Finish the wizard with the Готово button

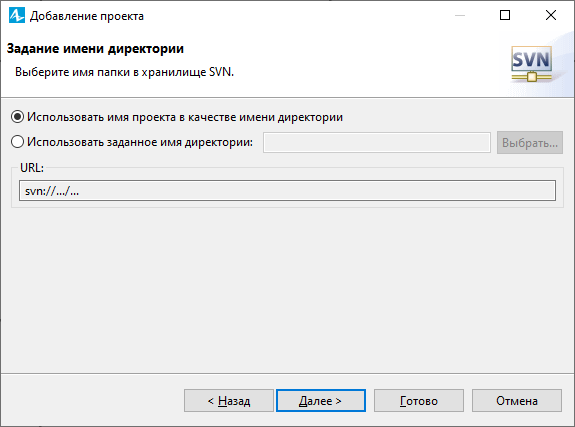coord(419,401)
